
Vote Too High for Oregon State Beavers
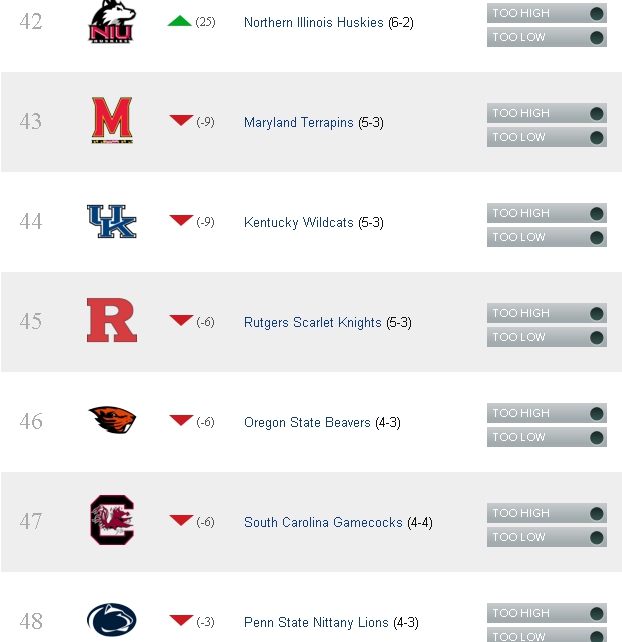(547, 413)
